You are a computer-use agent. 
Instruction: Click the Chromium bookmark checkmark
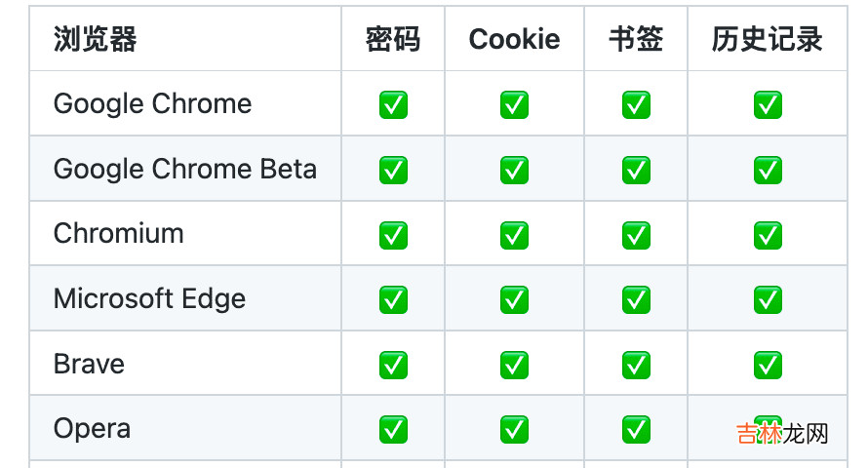pos(636,235)
